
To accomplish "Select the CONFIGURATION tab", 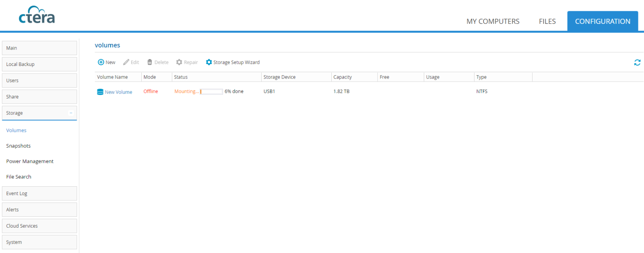I will coord(603,21).
